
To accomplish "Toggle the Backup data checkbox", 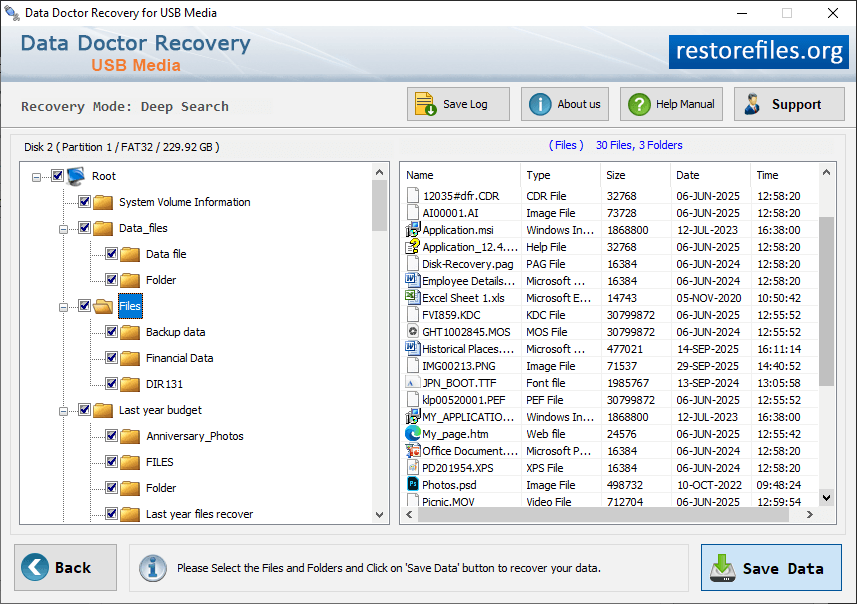I will click(111, 331).
